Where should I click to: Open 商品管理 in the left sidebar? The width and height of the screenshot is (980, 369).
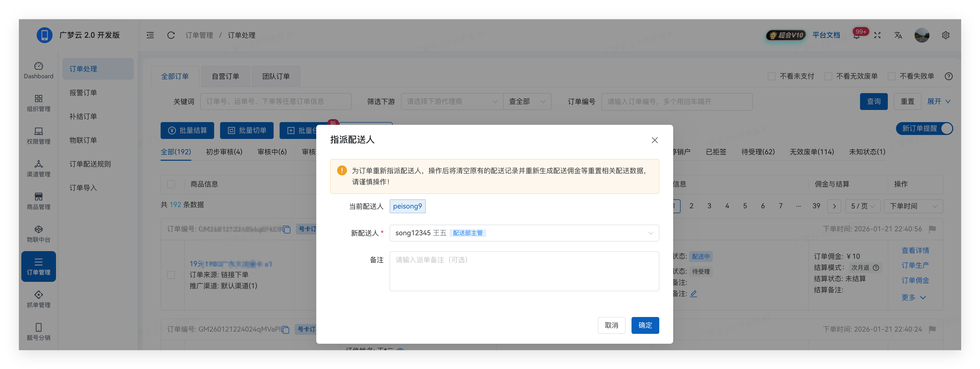[x=38, y=201]
